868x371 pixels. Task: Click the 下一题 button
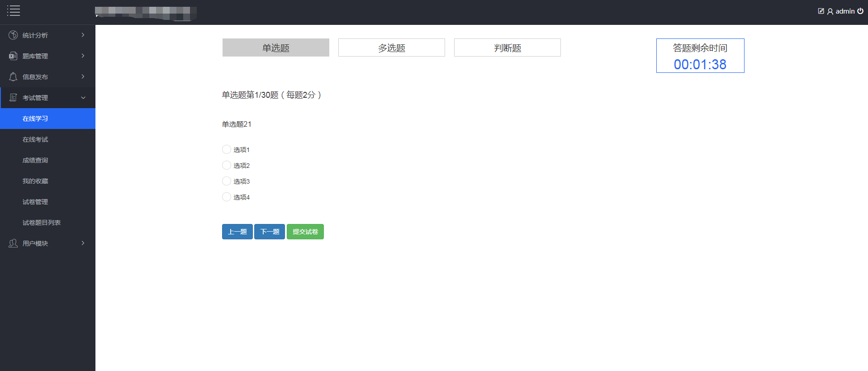[x=270, y=232]
